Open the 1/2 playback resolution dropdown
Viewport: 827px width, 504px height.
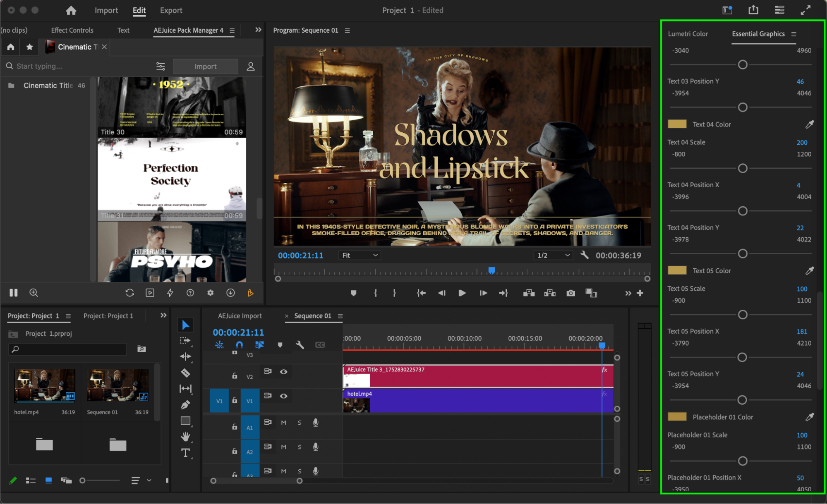553,256
